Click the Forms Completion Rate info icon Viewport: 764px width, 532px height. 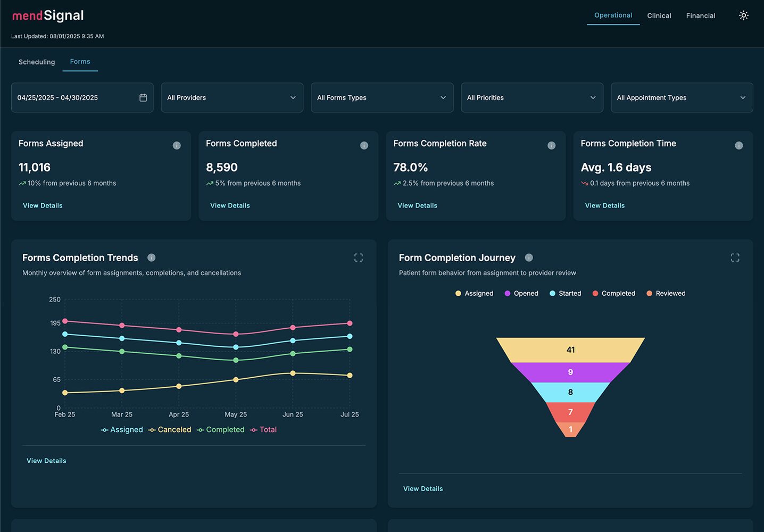tap(551, 146)
